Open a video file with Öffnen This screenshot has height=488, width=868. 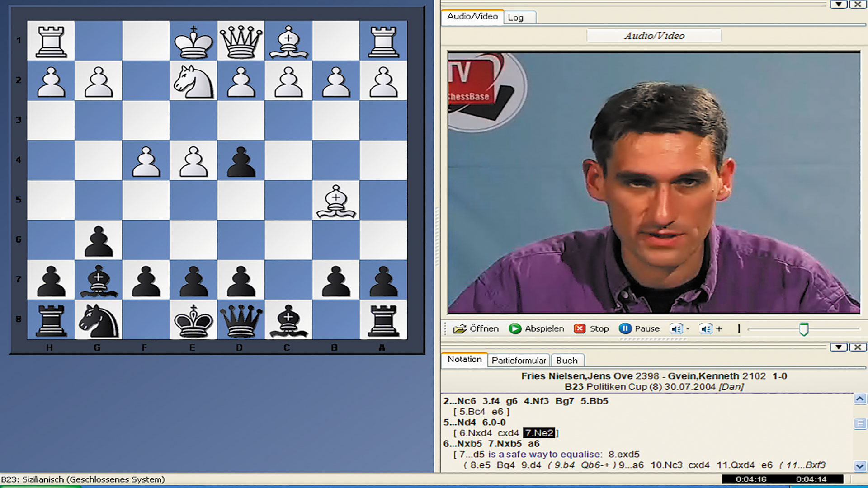tap(477, 328)
